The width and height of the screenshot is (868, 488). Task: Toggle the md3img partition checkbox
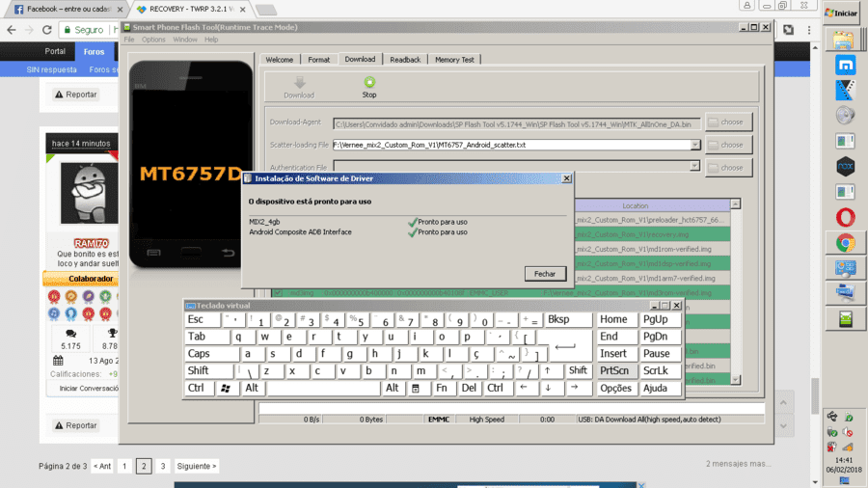coord(278,292)
